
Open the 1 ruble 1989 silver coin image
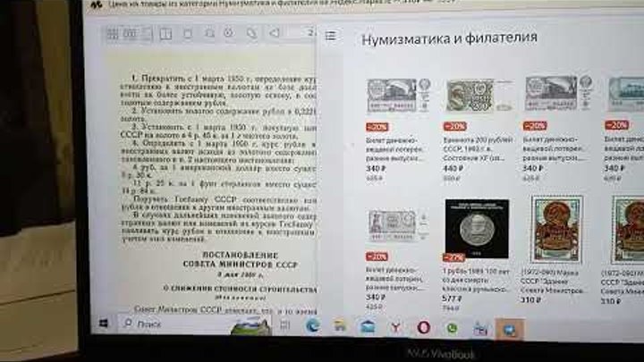coord(477,229)
